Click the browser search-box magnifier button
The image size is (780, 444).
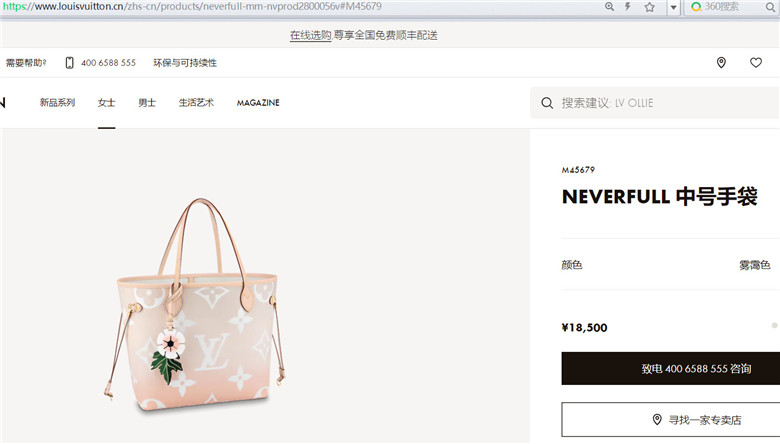pos(770,7)
